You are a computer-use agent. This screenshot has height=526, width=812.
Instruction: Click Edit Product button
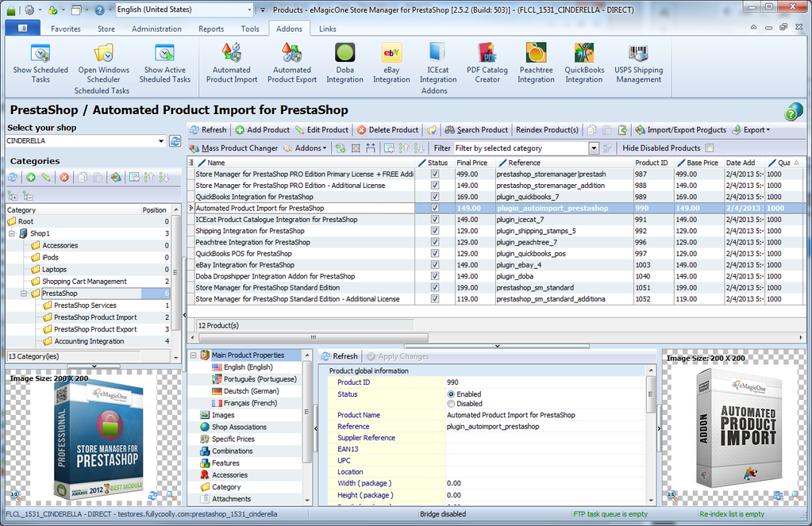click(x=322, y=130)
